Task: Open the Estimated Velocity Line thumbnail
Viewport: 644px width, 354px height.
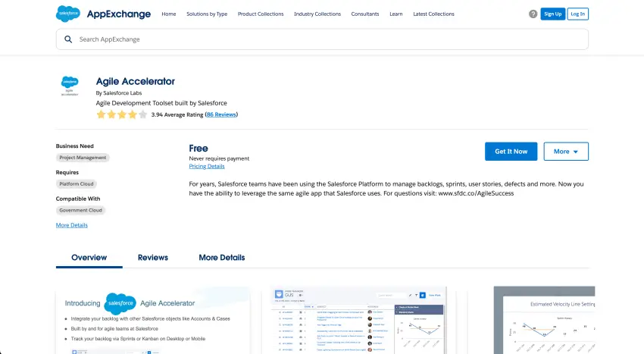Action: tap(544, 320)
